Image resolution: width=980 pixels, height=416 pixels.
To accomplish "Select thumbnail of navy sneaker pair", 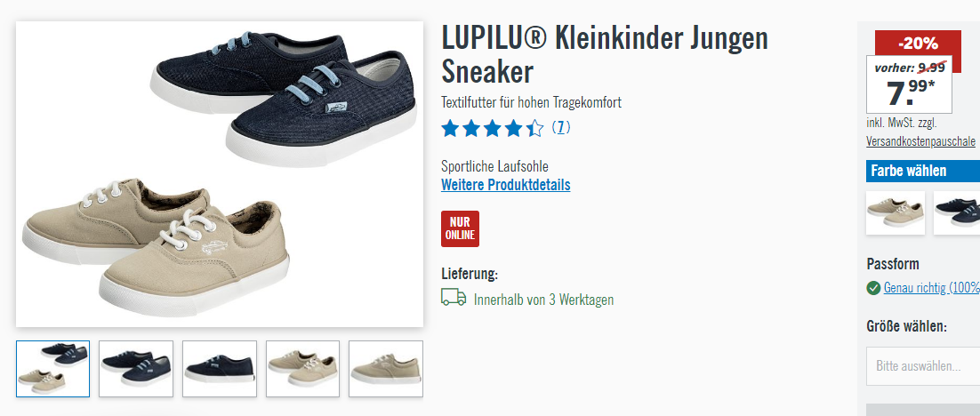I will click(x=136, y=369).
